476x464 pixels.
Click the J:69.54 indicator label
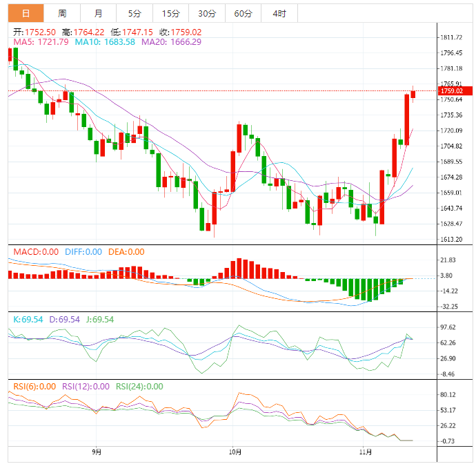100,320
